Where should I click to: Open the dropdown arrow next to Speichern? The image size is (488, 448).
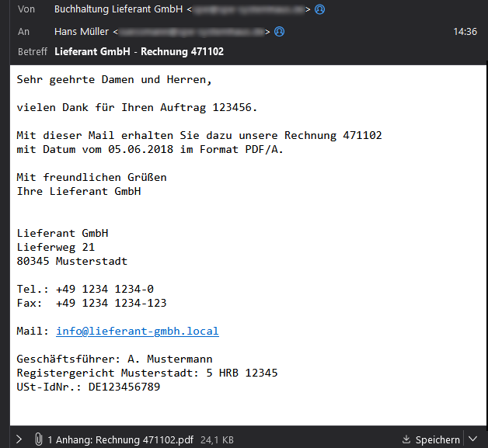473,439
